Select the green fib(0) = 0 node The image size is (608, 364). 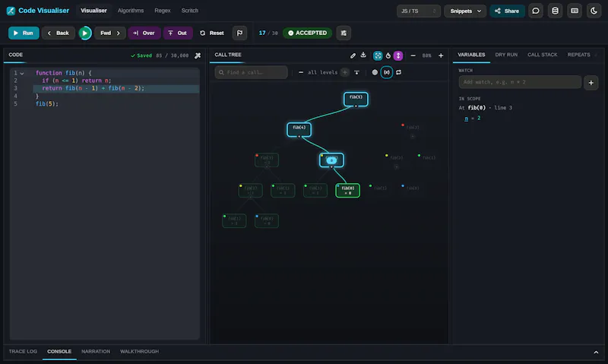[347, 190]
